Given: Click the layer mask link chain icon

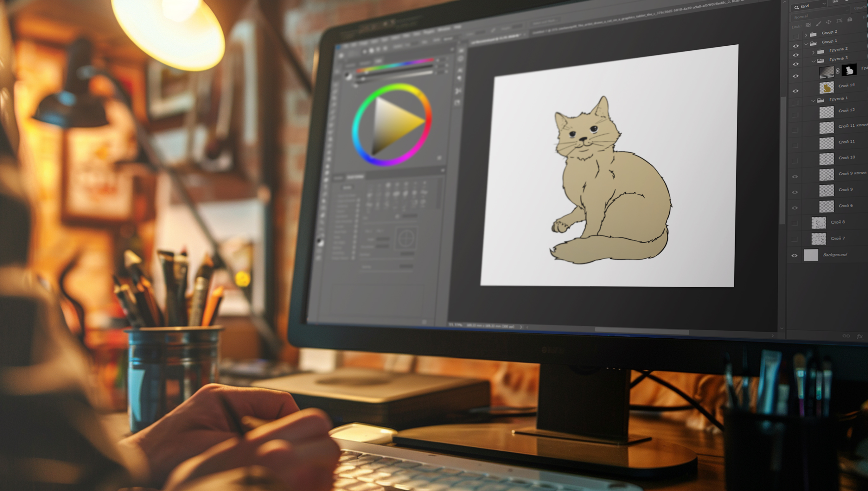Looking at the screenshot, I should [x=838, y=71].
